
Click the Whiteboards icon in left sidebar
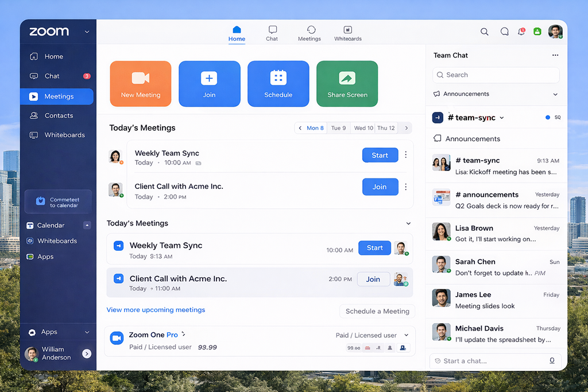tap(34, 135)
